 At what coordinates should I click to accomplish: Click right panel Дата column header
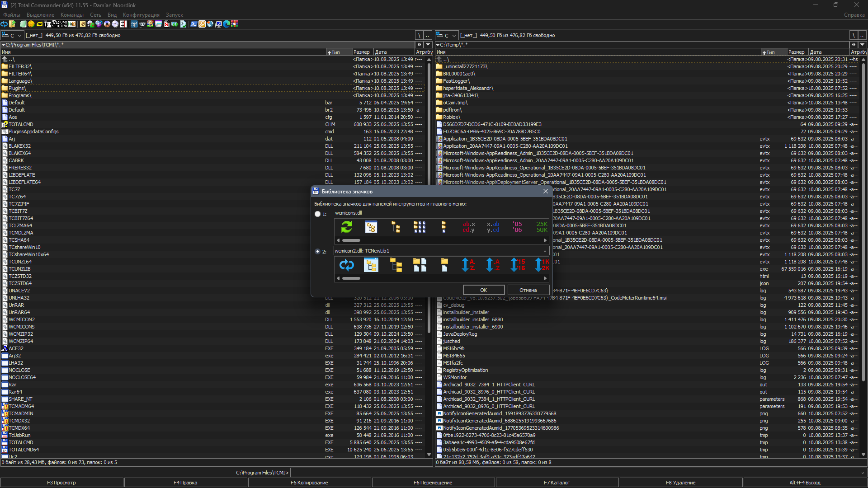coord(829,52)
